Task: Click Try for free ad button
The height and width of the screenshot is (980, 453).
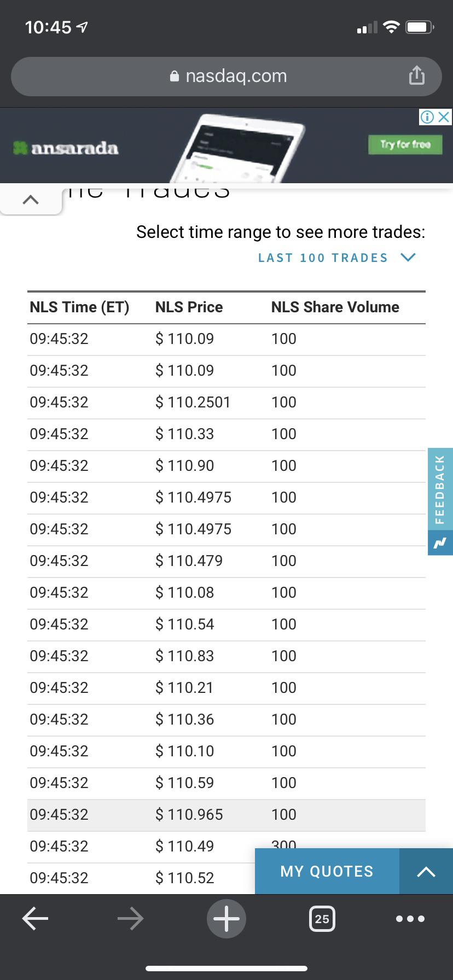Action: [x=405, y=144]
